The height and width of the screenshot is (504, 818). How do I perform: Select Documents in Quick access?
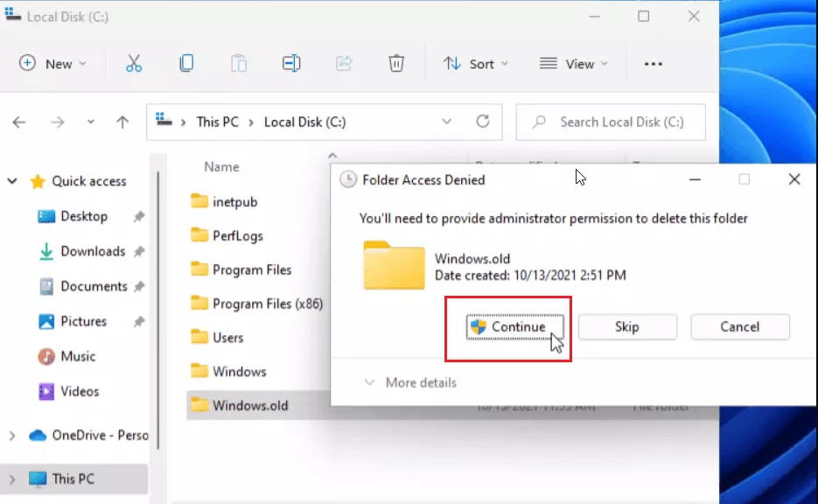(x=94, y=286)
